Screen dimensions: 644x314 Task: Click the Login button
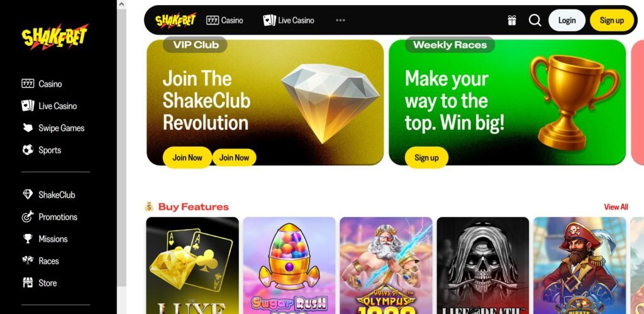(x=567, y=20)
